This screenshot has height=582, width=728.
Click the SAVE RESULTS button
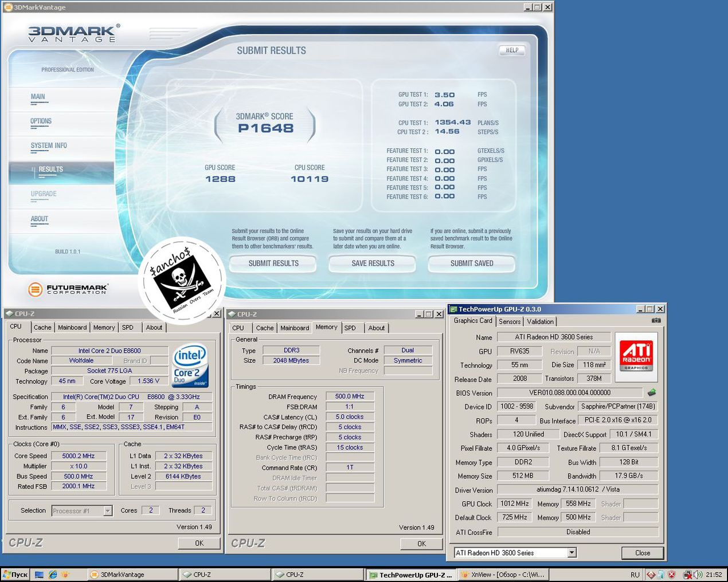373,264
